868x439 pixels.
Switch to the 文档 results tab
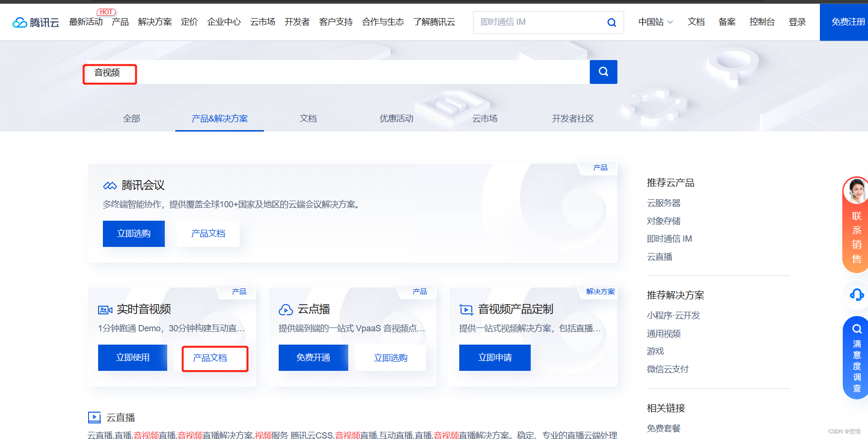308,119
